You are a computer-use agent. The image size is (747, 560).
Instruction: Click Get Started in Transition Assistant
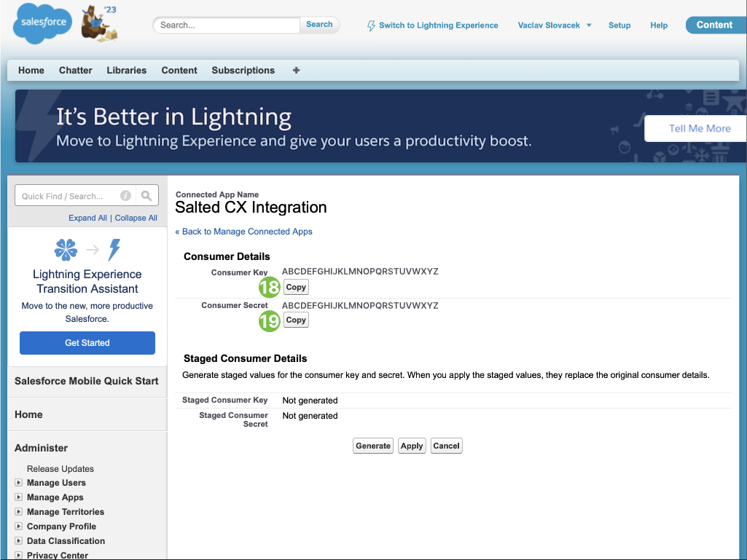click(87, 343)
